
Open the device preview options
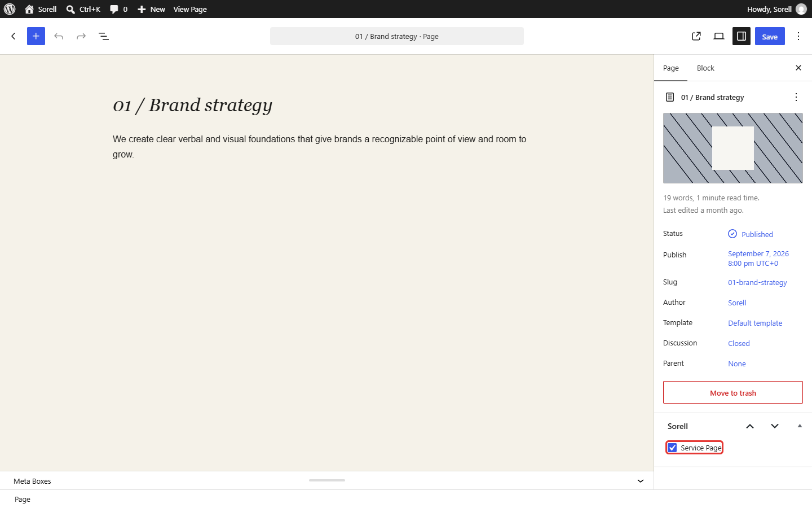point(719,36)
